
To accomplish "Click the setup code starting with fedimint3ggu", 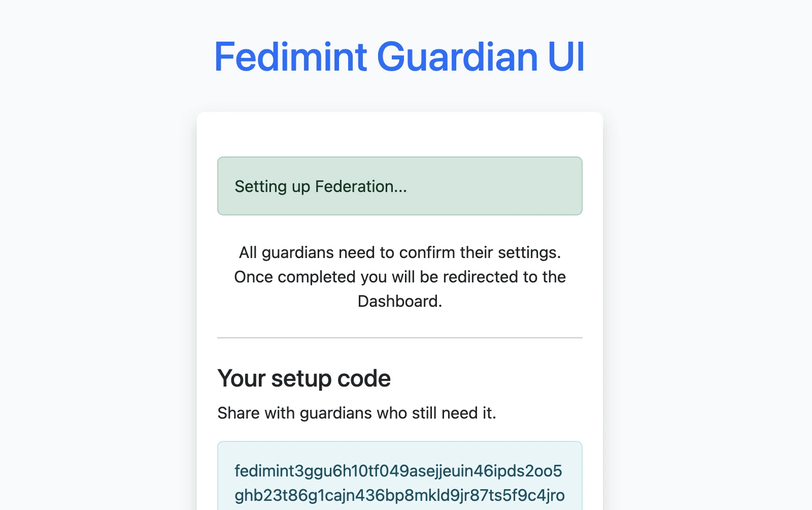I will pyautogui.click(x=399, y=471).
